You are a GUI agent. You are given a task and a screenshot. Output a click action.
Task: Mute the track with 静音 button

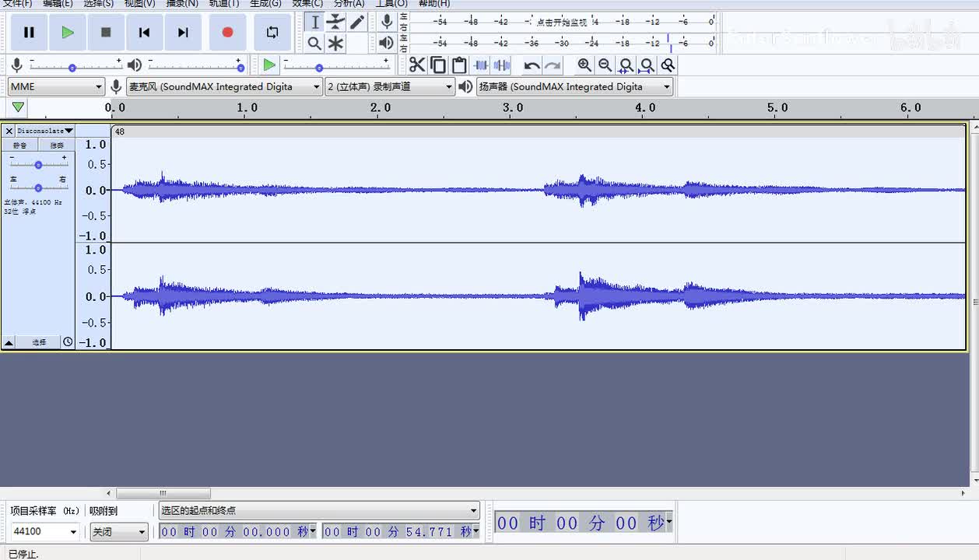pyautogui.click(x=20, y=145)
